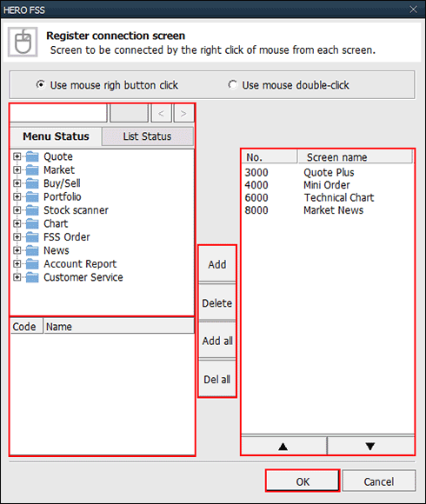Screen dimensions: 426x504
Task: Click the next search result arrow button
Action: pos(183,113)
